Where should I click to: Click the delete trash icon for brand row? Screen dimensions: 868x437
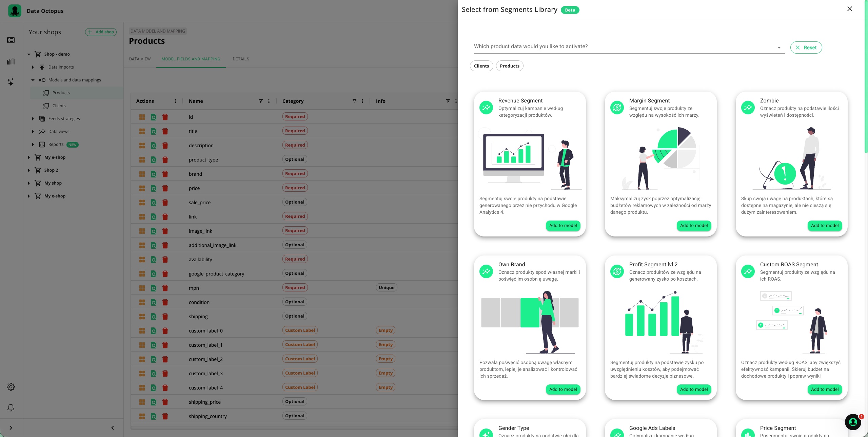165,174
